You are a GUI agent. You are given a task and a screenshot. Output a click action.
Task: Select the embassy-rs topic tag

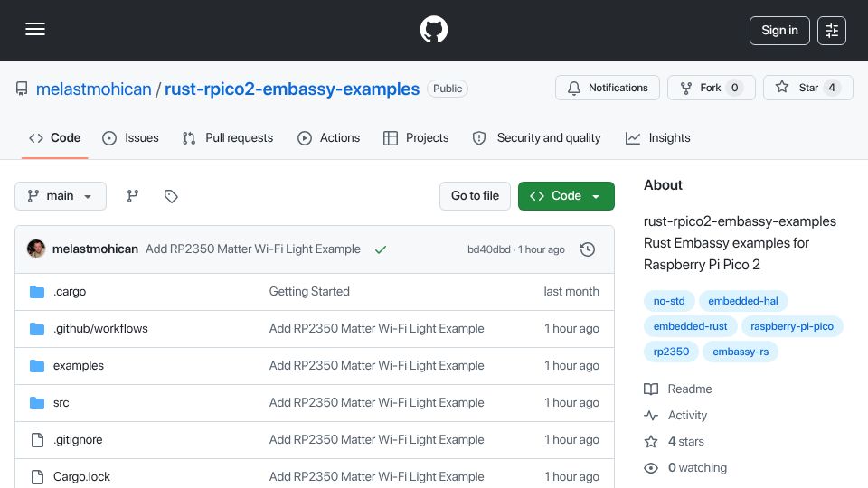pyautogui.click(x=741, y=352)
